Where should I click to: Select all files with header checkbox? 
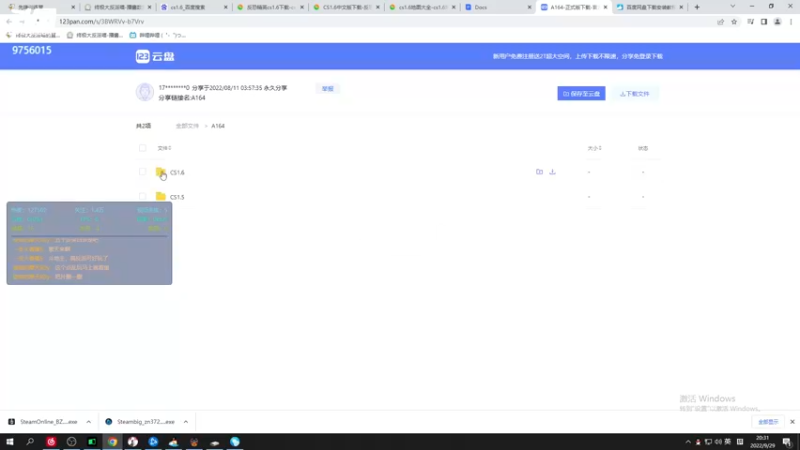142,148
